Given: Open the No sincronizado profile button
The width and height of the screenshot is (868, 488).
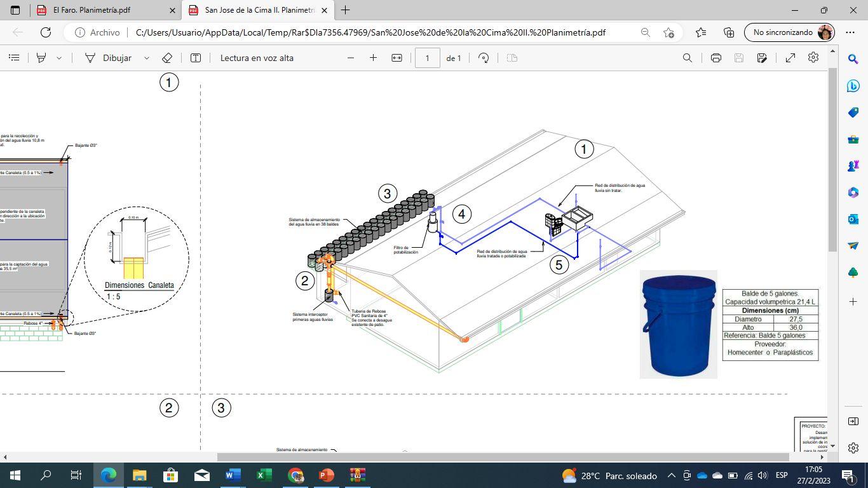Looking at the screenshot, I should (789, 32).
